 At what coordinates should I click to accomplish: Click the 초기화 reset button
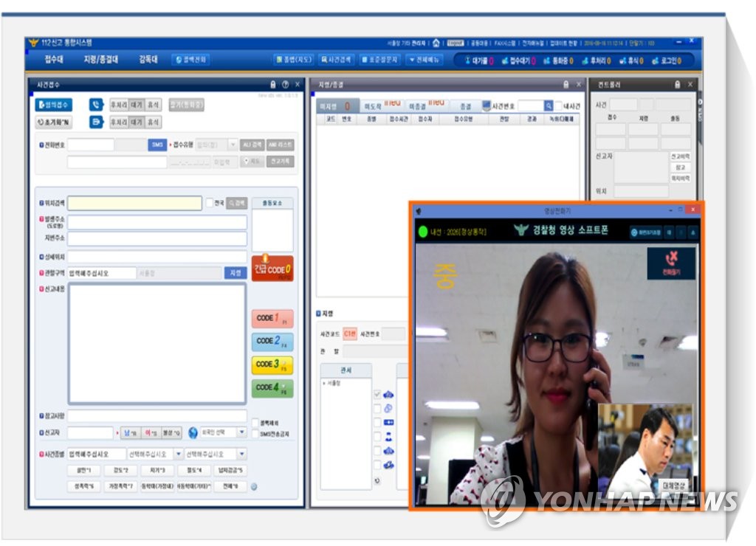[54, 122]
